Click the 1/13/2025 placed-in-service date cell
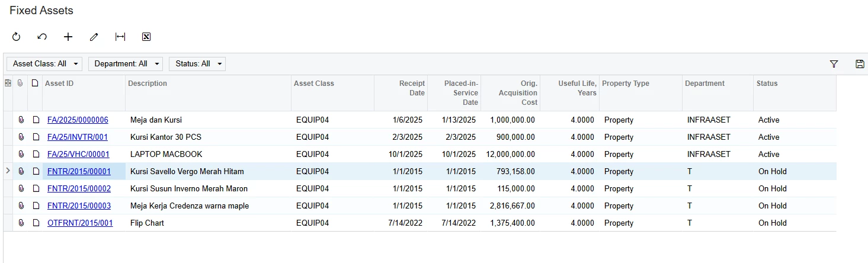Screen dimensions: 868x263 pos(454,120)
